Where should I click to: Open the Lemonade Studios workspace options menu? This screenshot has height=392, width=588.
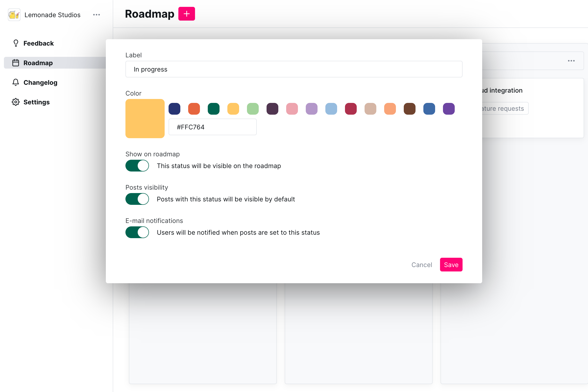pos(97,15)
